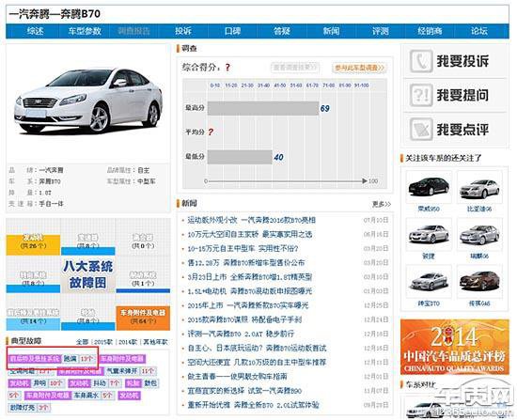Open news 自主心、日本底玩运动
Screen dimensions: 517x420
257,348
